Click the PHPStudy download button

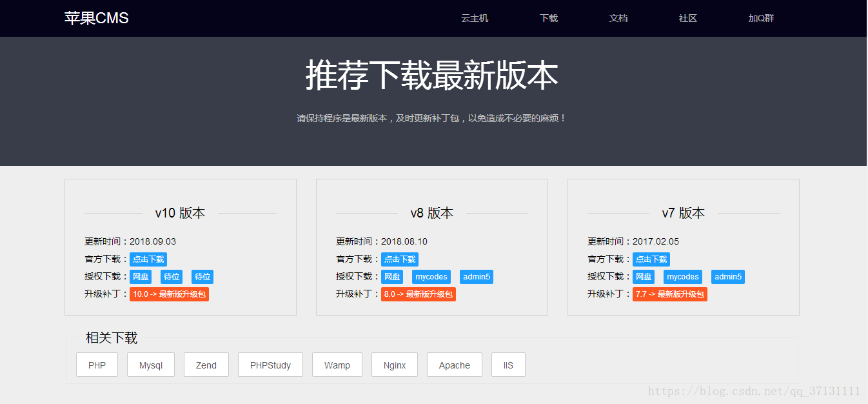tap(270, 365)
